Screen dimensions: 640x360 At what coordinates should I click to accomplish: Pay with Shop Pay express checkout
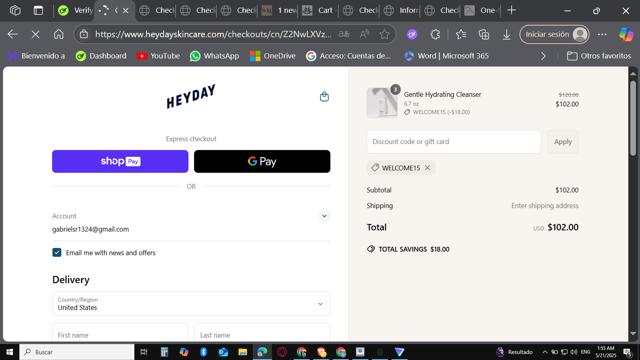click(120, 161)
